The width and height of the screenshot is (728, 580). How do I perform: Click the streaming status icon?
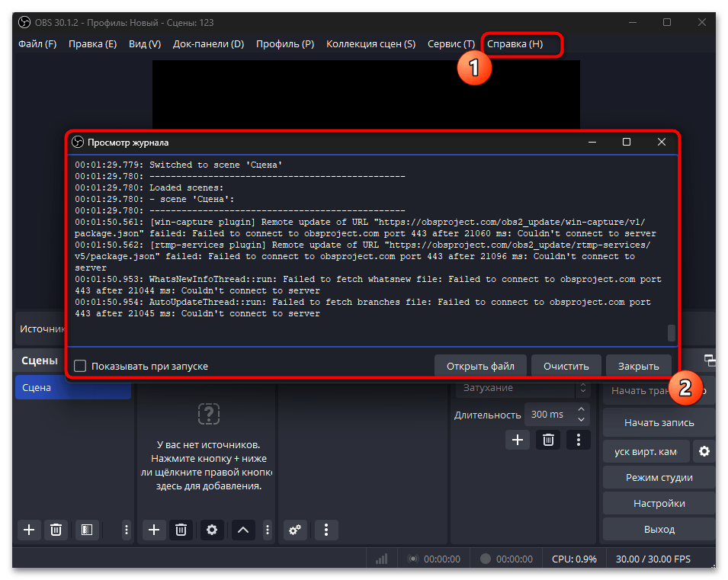[412, 559]
